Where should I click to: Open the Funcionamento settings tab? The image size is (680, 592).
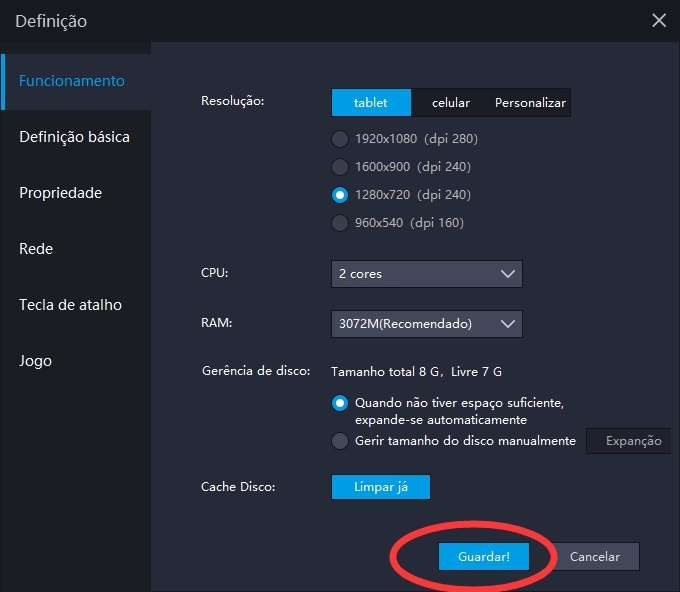[x=72, y=81]
